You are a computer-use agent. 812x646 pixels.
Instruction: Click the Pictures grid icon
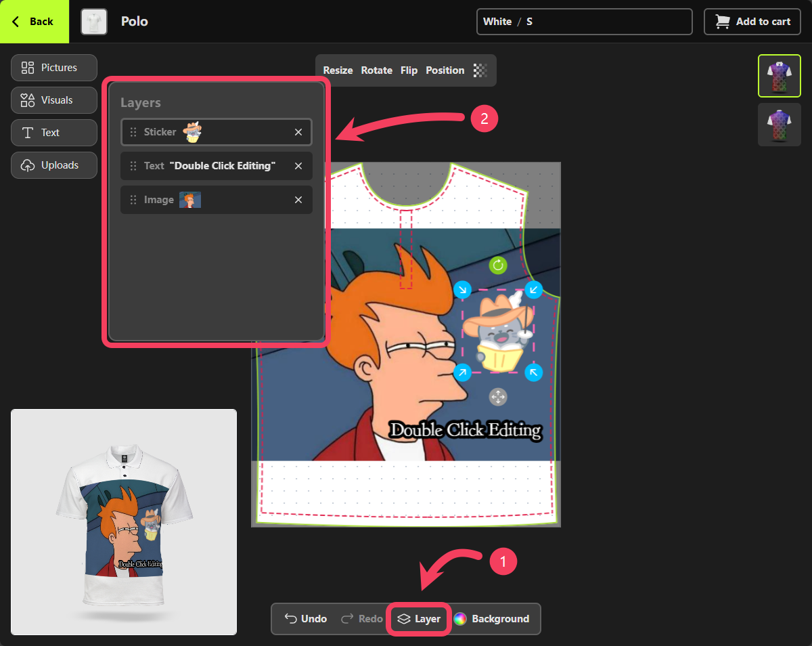coord(28,68)
